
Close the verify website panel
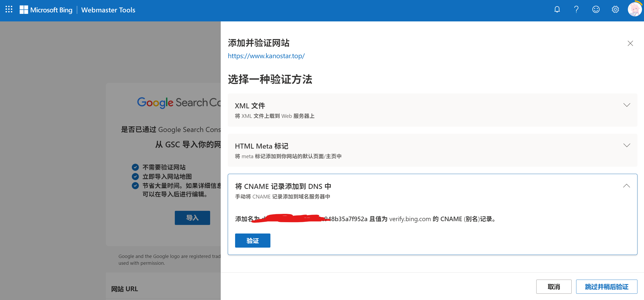(x=630, y=43)
